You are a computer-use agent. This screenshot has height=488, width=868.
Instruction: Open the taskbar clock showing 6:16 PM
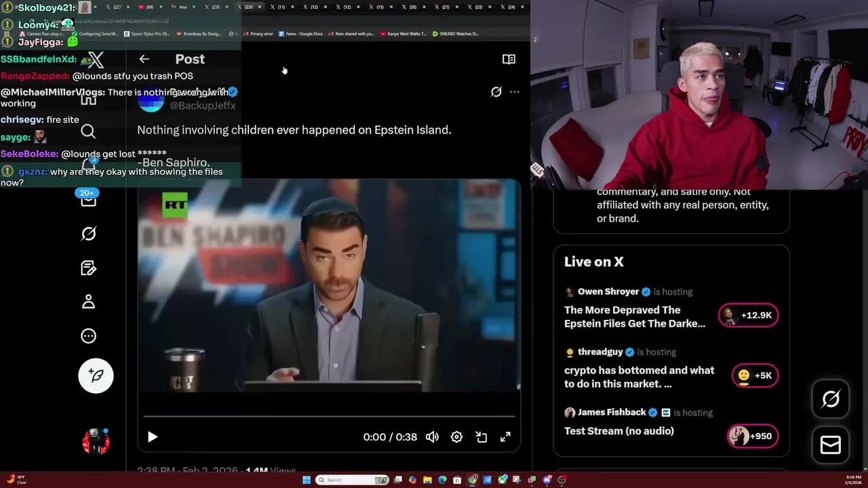854,480
